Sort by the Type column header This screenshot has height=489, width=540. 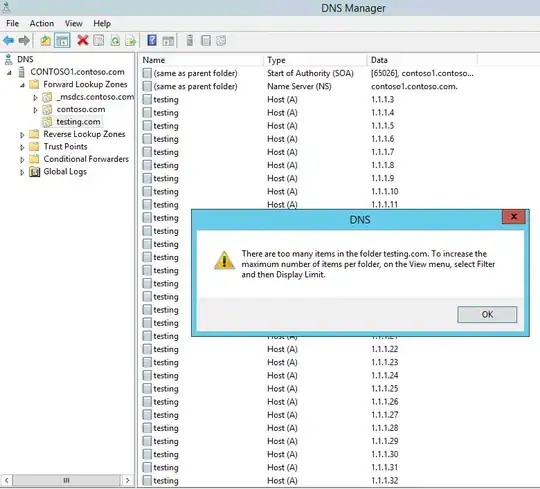pyautogui.click(x=315, y=60)
